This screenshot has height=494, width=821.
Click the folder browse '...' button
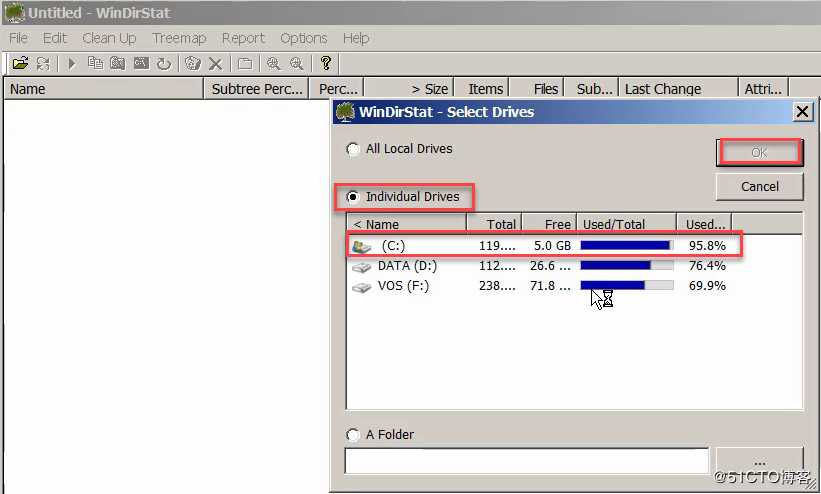coord(760,461)
